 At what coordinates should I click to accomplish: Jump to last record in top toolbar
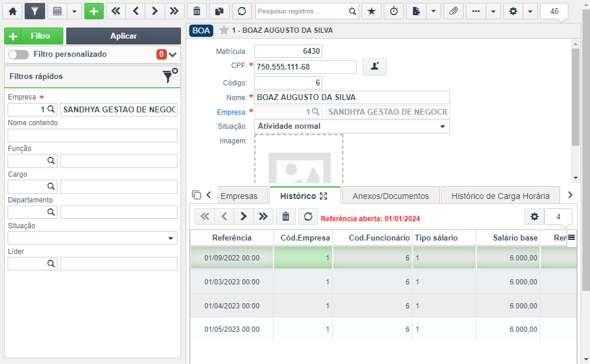[174, 11]
